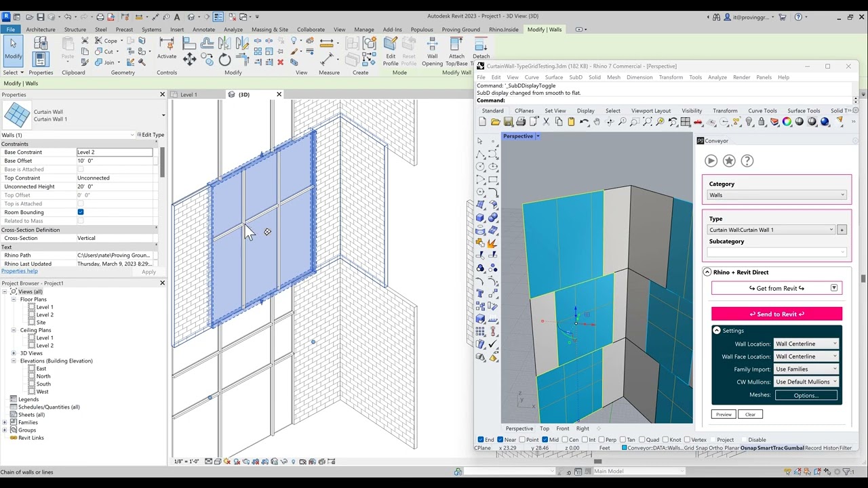Open the Rhino.Inside ribbon tab

[x=504, y=30]
